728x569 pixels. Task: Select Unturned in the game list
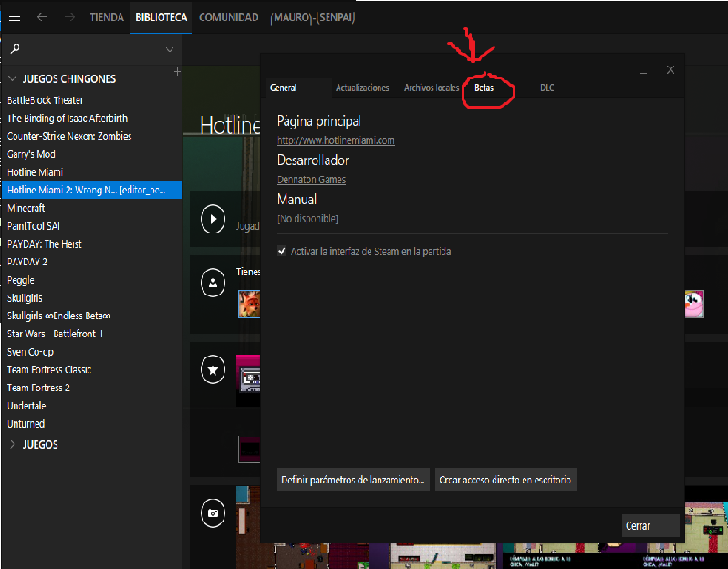pyautogui.click(x=92, y=424)
